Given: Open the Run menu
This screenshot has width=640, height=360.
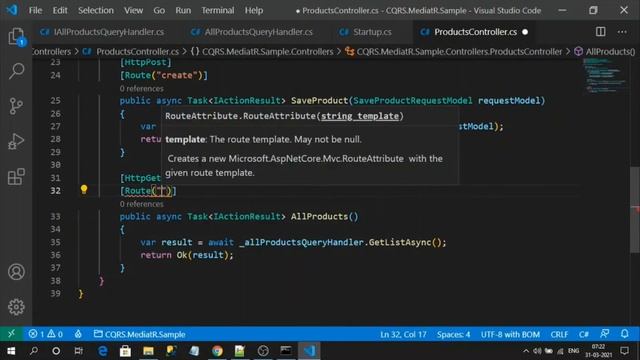Looking at the screenshot, I should click(183, 10).
